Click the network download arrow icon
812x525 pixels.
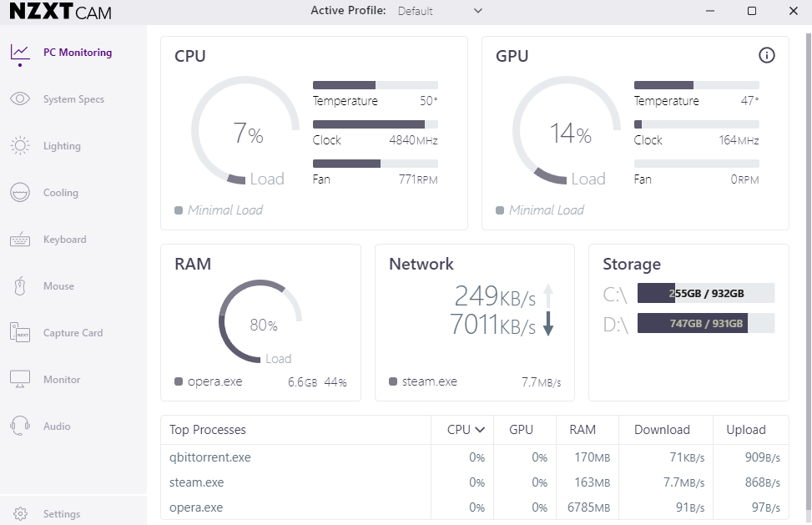548,324
